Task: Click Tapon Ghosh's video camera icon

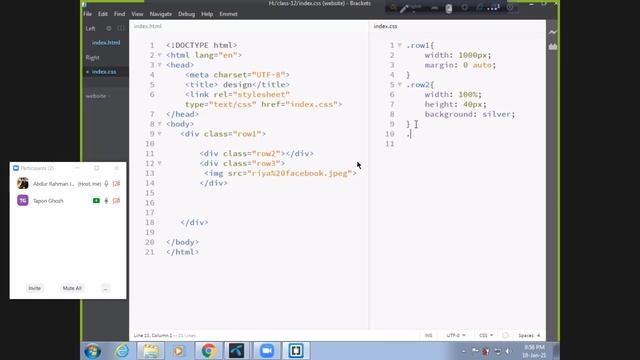Action: click(116, 200)
